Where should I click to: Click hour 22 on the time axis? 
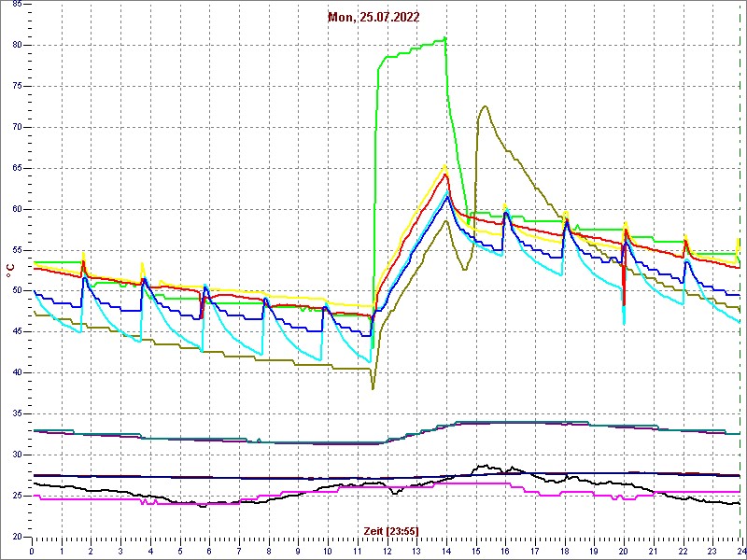click(684, 551)
